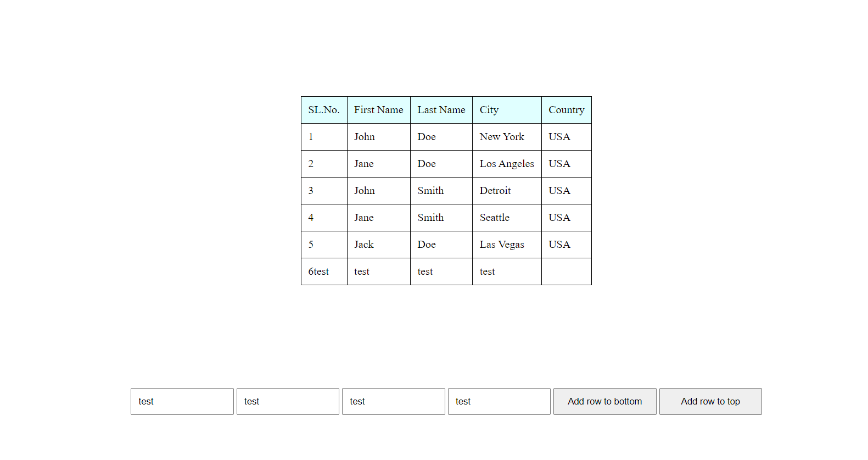Image resolution: width=868 pixels, height=460 pixels.
Task: Select the 6test cell
Action: (x=324, y=271)
